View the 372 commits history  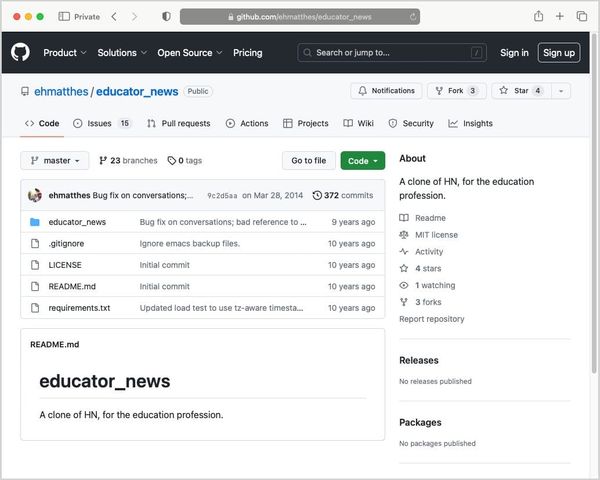[343, 195]
